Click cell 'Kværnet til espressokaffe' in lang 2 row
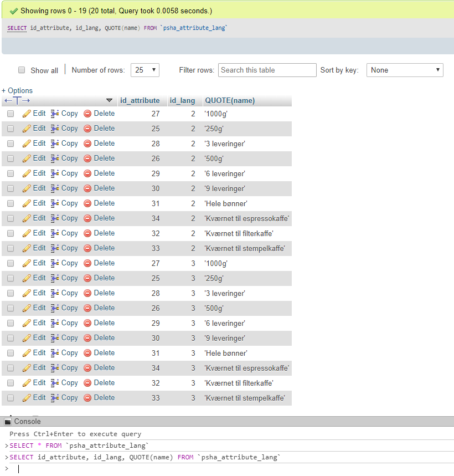 tap(247, 218)
